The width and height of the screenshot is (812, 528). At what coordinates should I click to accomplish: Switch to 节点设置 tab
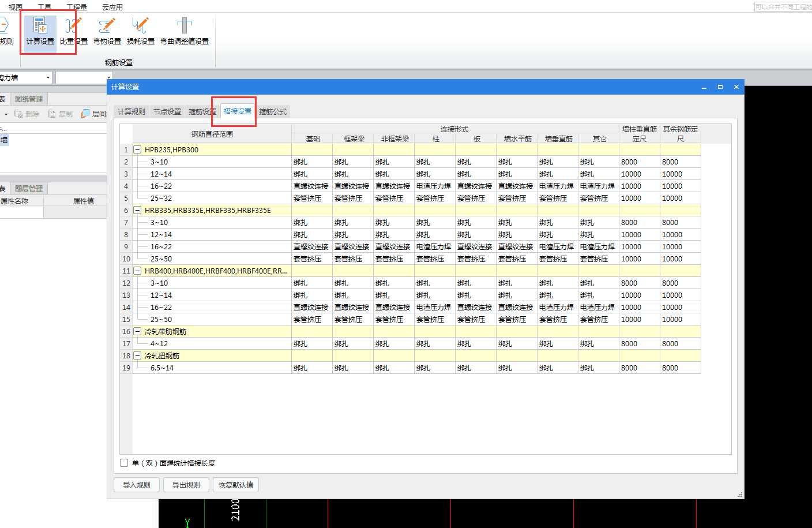(x=167, y=111)
